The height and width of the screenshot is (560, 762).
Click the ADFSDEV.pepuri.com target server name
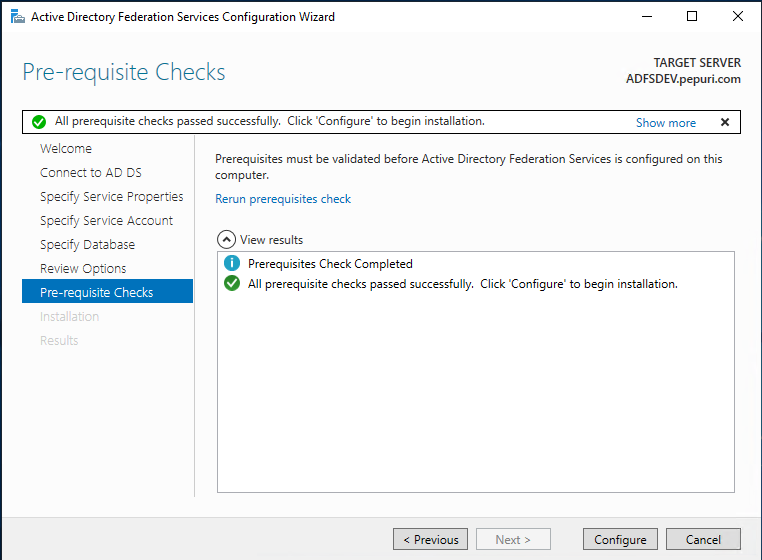point(683,79)
